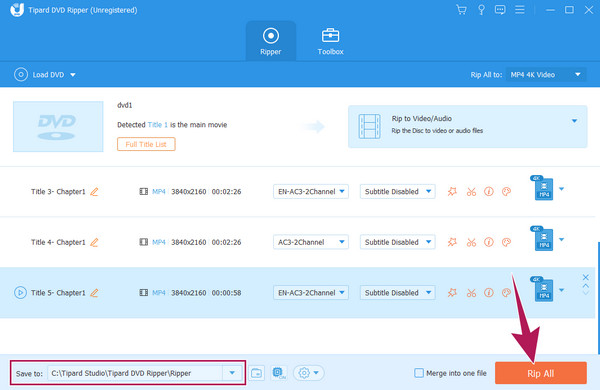Click the Save to path field

coord(135,373)
